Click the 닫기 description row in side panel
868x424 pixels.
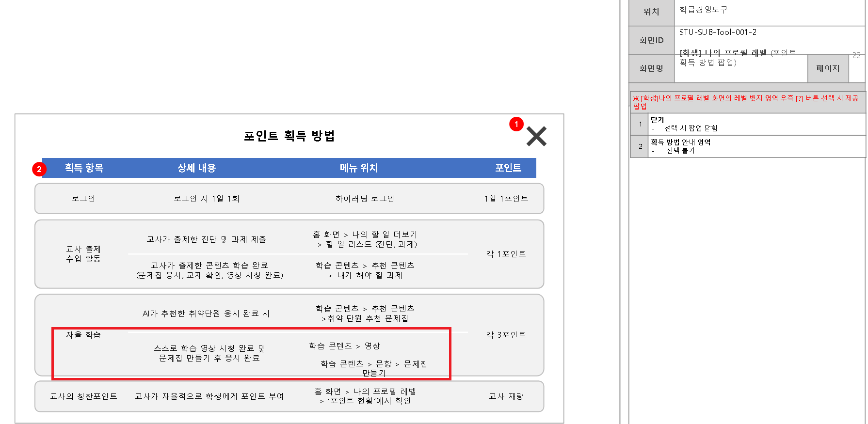click(756, 124)
